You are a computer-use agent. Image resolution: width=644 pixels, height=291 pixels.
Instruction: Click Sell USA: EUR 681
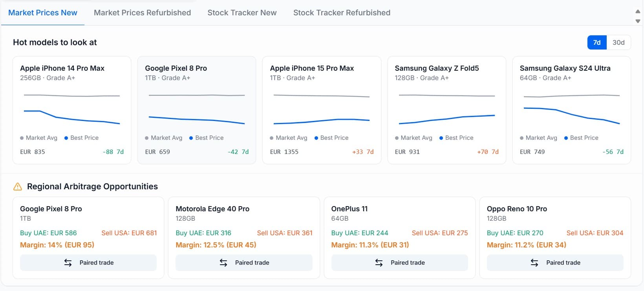pos(129,233)
